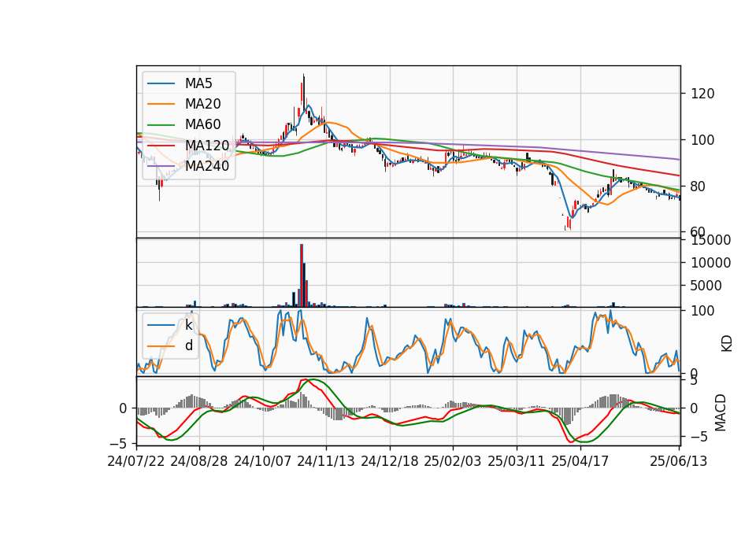
Task: Click the 10000 volume axis label
Action: (710, 263)
